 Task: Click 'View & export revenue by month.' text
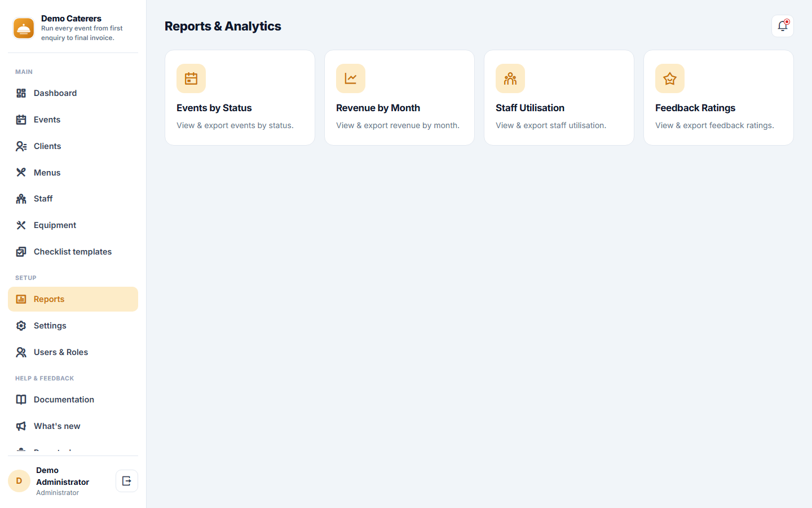398,125
